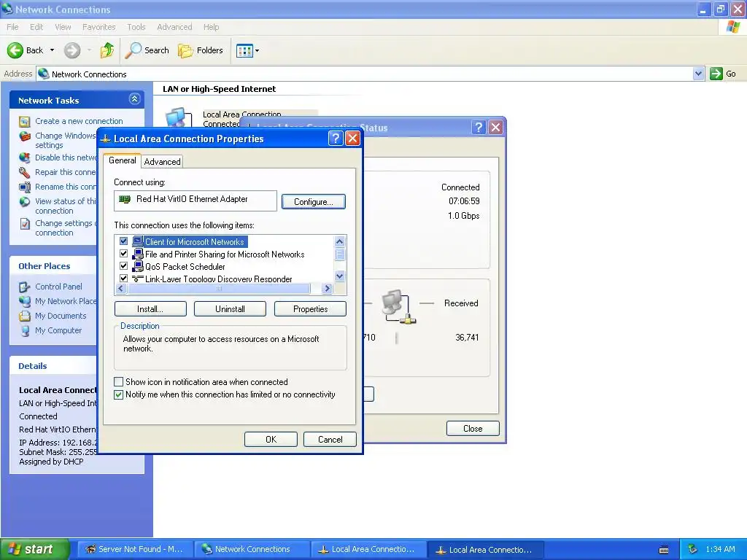The height and width of the screenshot is (560, 747).
Task: Collapse the Network Tasks panel
Action: point(134,99)
